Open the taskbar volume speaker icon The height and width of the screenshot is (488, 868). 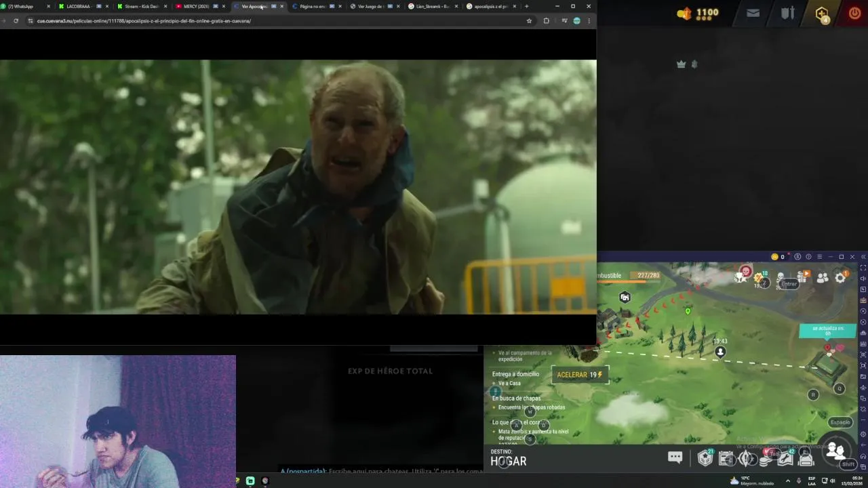(832, 481)
